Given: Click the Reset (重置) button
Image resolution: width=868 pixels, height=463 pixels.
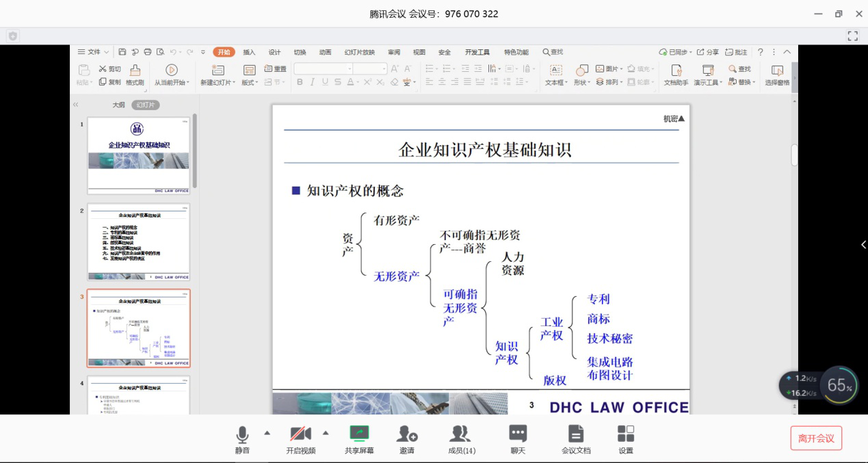Looking at the screenshot, I should (276, 69).
